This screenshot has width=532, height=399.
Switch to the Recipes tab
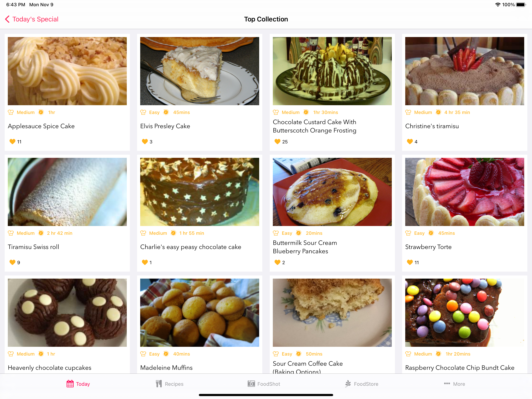[x=170, y=384]
